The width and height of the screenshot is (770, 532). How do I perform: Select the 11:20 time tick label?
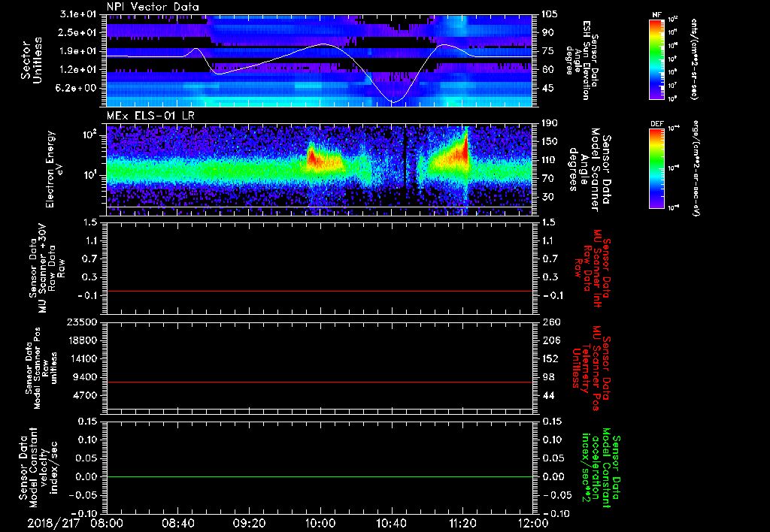(x=463, y=521)
